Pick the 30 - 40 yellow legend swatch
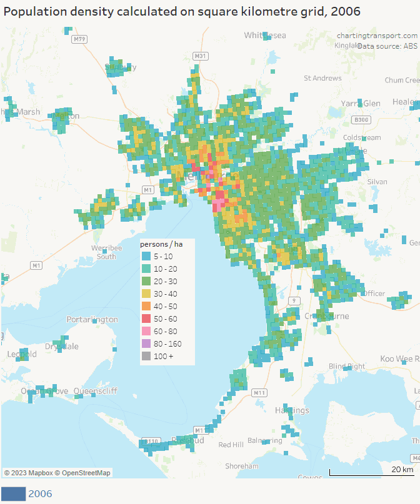 coord(146,294)
